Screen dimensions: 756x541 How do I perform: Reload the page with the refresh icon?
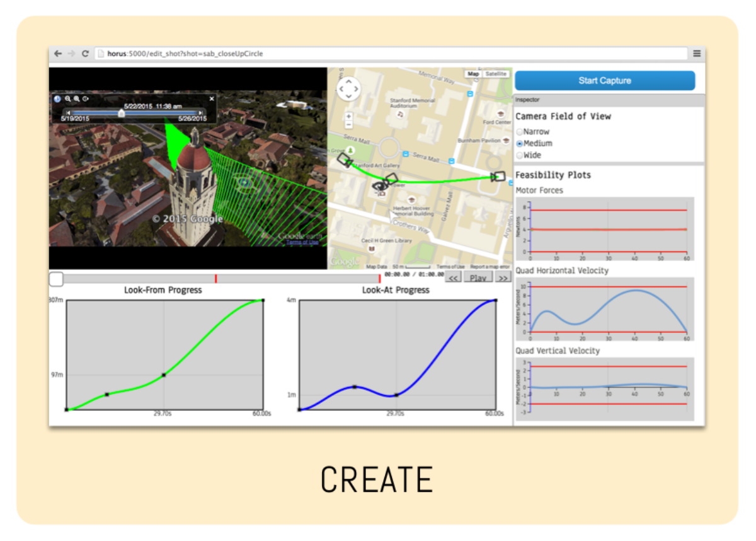click(85, 54)
